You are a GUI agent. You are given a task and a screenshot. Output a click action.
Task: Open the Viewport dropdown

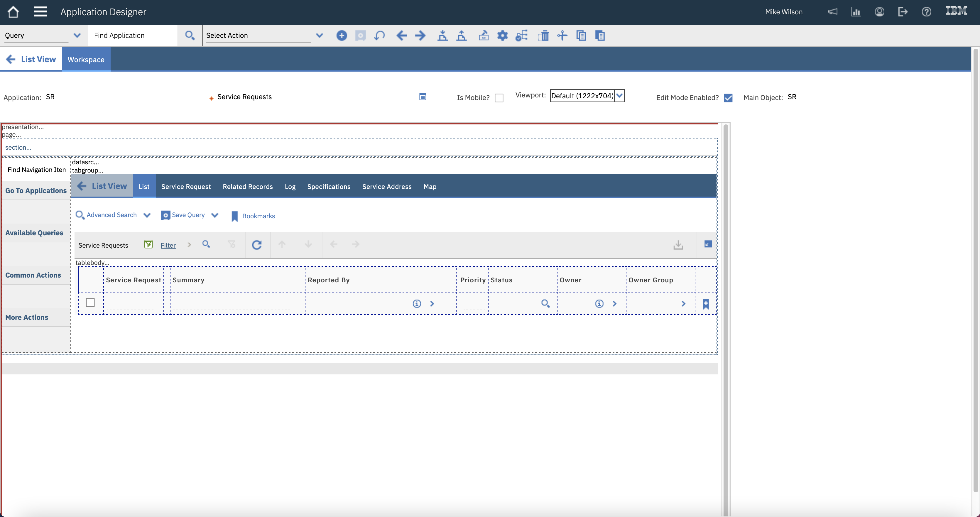tap(619, 95)
